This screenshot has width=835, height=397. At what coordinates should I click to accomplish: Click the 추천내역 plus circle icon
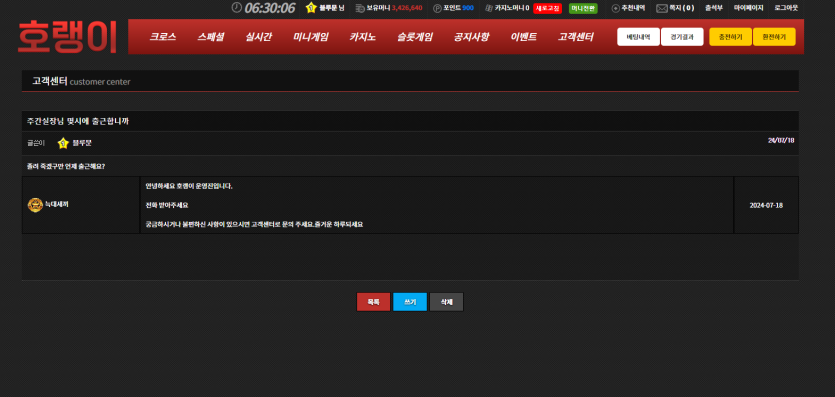click(x=616, y=8)
